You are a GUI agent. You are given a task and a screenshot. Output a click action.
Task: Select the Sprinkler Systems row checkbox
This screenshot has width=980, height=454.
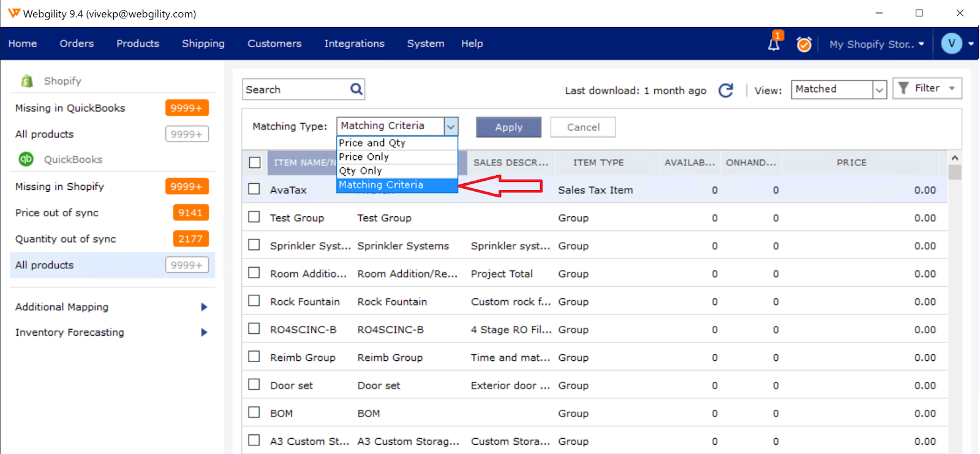(254, 245)
